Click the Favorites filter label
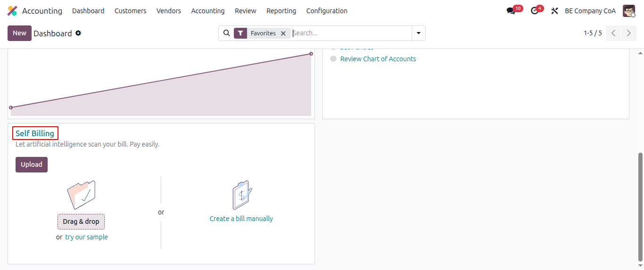This screenshot has width=644, height=270. tap(263, 33)
